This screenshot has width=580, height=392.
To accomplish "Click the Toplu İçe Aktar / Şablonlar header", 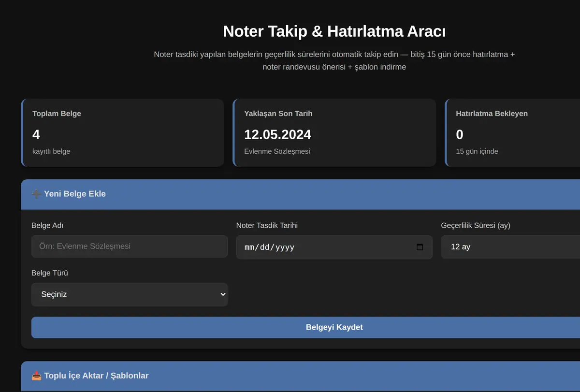I will tap(300, 376).
